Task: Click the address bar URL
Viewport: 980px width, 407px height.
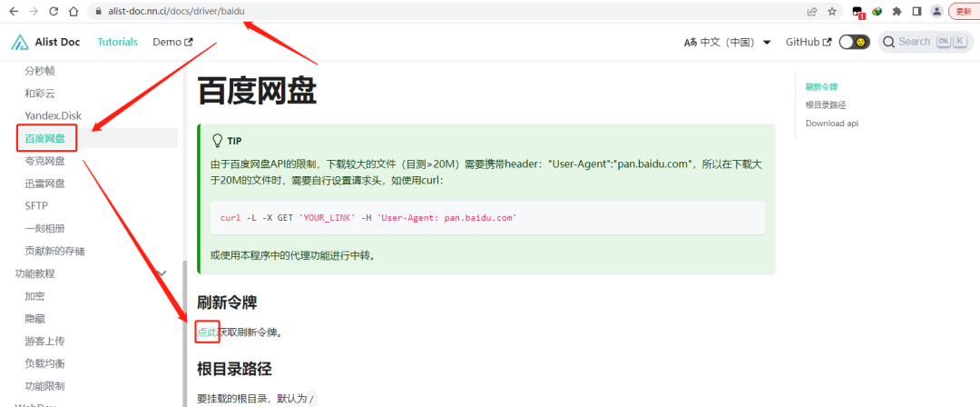Action: (178, 11)
